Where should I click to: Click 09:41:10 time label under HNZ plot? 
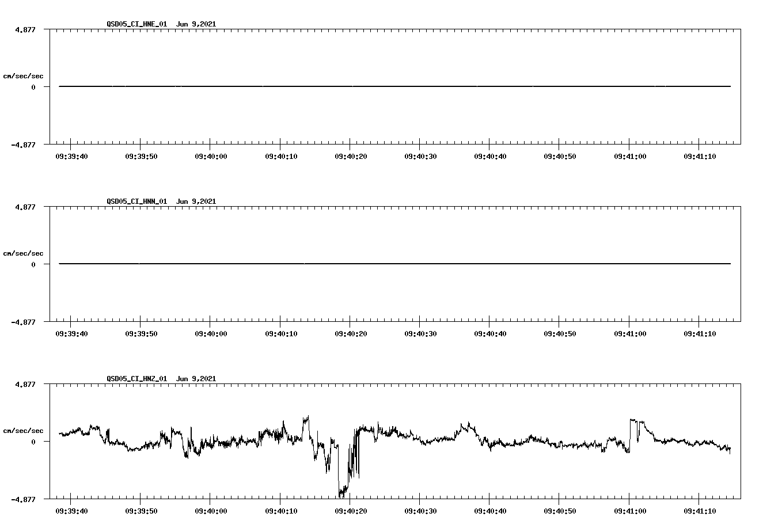[x=700, y=511]
